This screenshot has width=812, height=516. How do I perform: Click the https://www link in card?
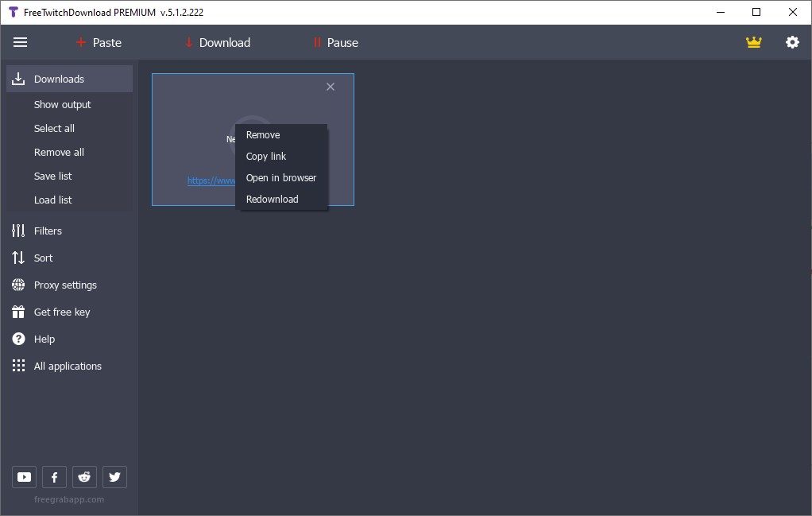point(211,180)
